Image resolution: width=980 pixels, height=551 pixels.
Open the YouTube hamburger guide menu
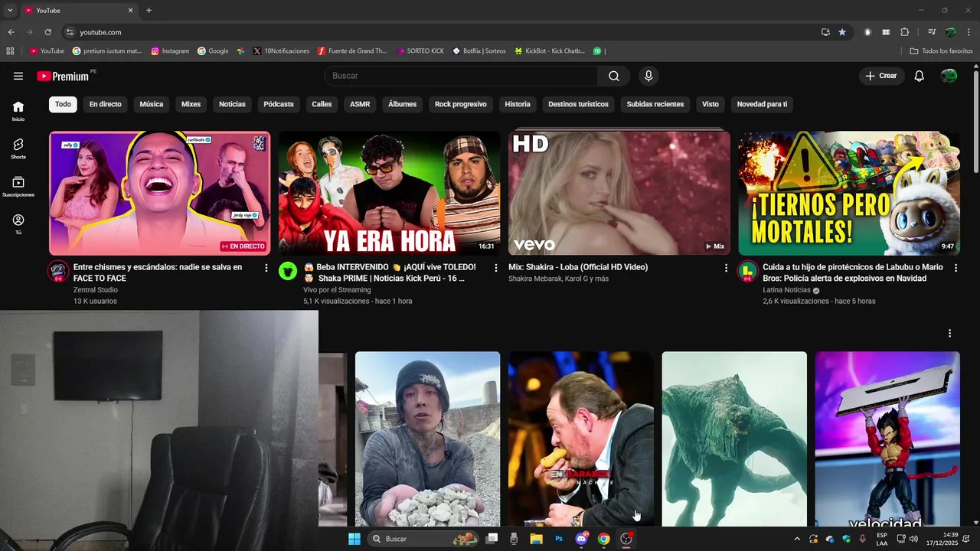18,76
